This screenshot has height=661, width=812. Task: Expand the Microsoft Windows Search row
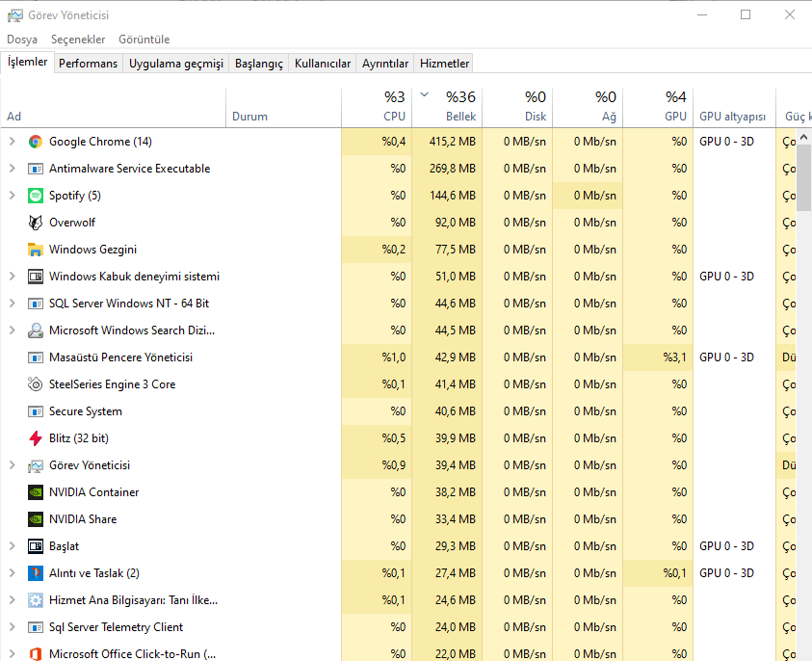[12, 330]
